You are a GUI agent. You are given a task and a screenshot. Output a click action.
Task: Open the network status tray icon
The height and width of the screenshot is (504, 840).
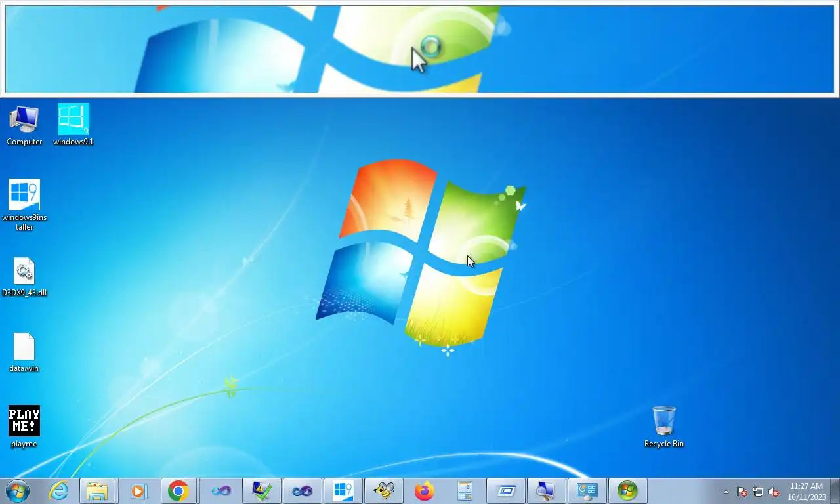click(x=758, y=492)
